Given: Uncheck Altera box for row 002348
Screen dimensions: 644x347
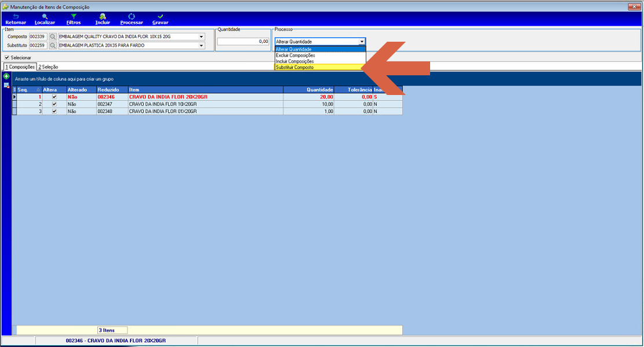Looking at the screenshot, I should point(54,111).
